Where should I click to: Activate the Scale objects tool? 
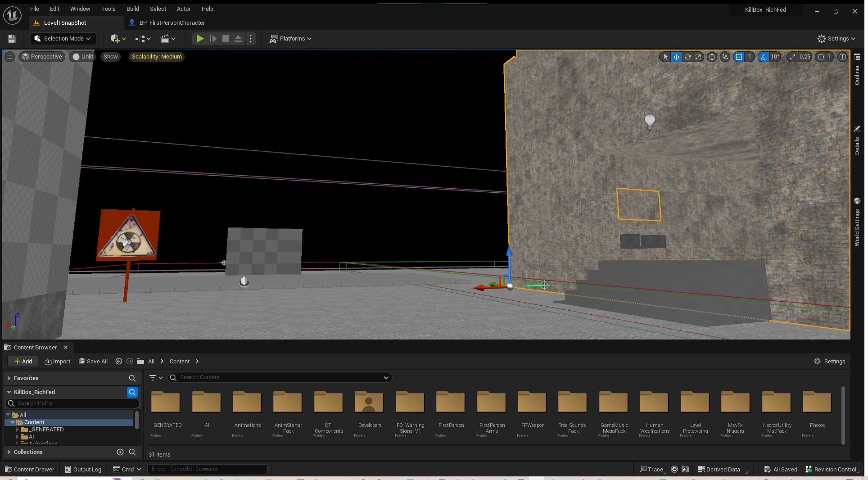(698, 57)
